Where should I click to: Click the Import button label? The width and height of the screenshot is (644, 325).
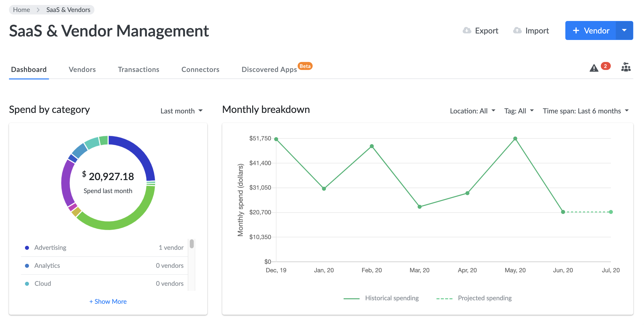(x=537, y=30)
